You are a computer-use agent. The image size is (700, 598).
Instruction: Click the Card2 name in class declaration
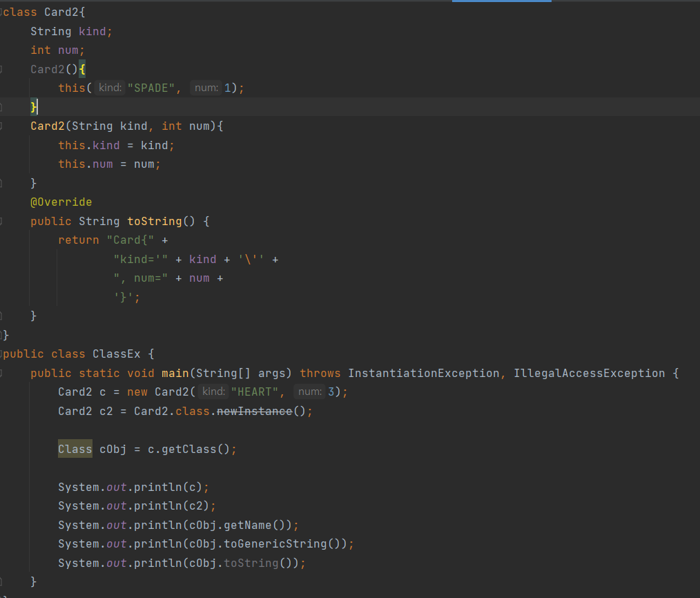pyautogui.click(x=61, y=12)
